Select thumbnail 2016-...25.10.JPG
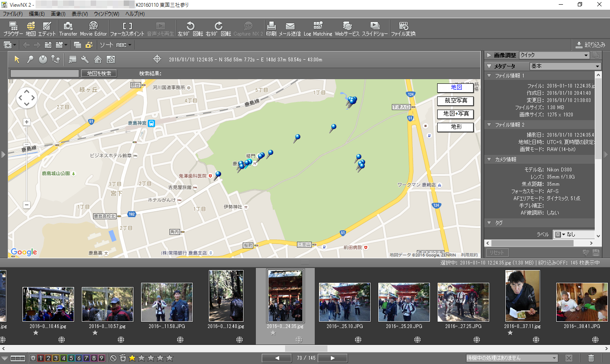The height and width of the screenshot is (364, 610). [344, 302]
